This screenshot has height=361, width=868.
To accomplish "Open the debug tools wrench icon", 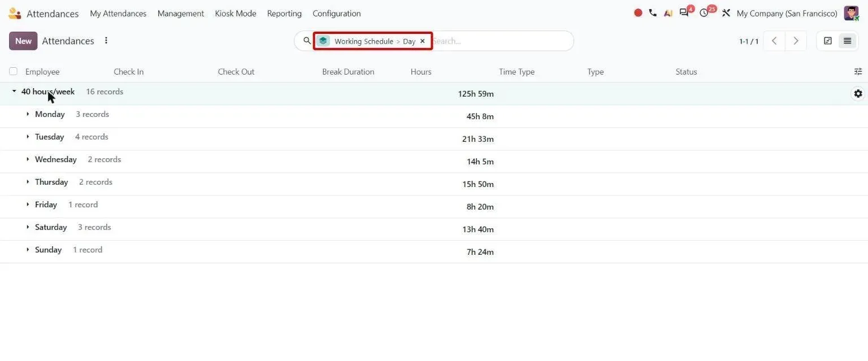I will (x=726, y=13).
